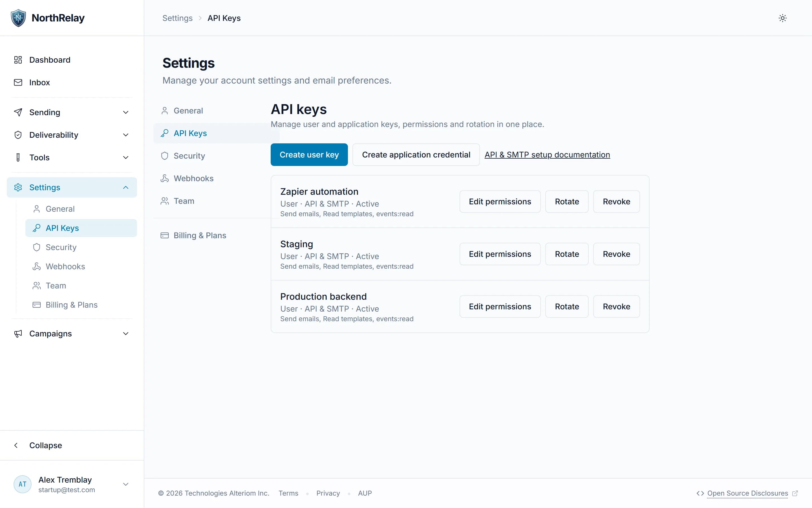
Task: Edit permissions for Staging key
Action: tap(500, 254)
